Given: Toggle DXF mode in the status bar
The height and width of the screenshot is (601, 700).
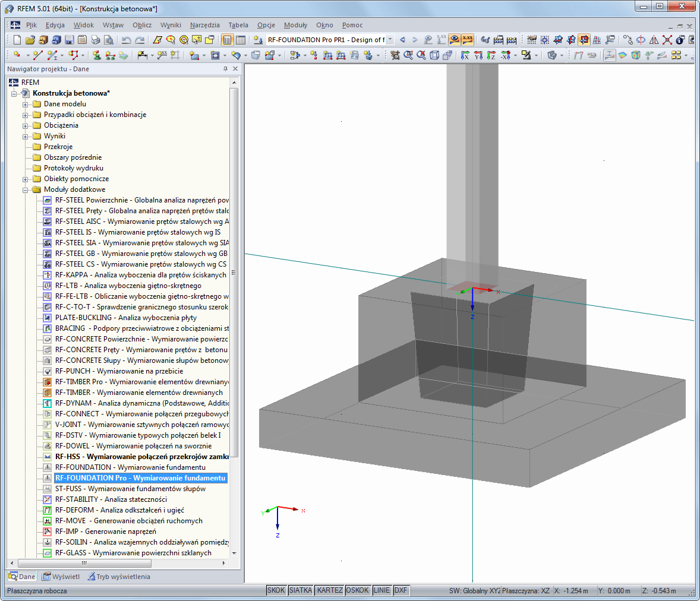Looking at the screenshot, I should [x=401, y=590].
